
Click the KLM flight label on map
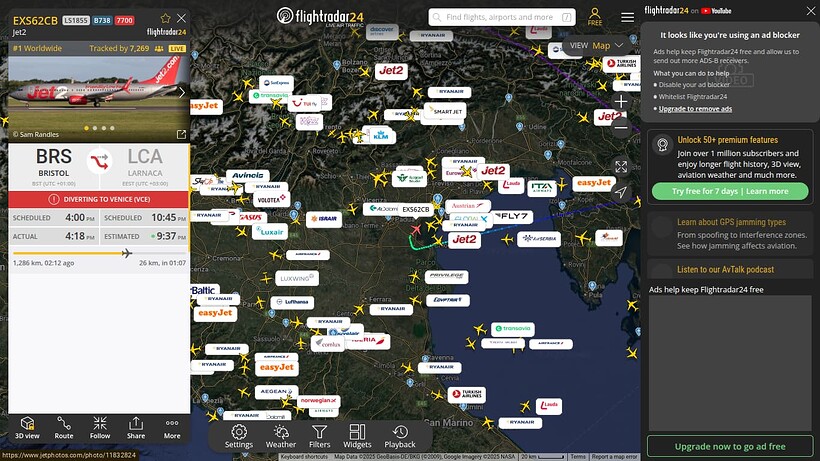coord(381,136)
